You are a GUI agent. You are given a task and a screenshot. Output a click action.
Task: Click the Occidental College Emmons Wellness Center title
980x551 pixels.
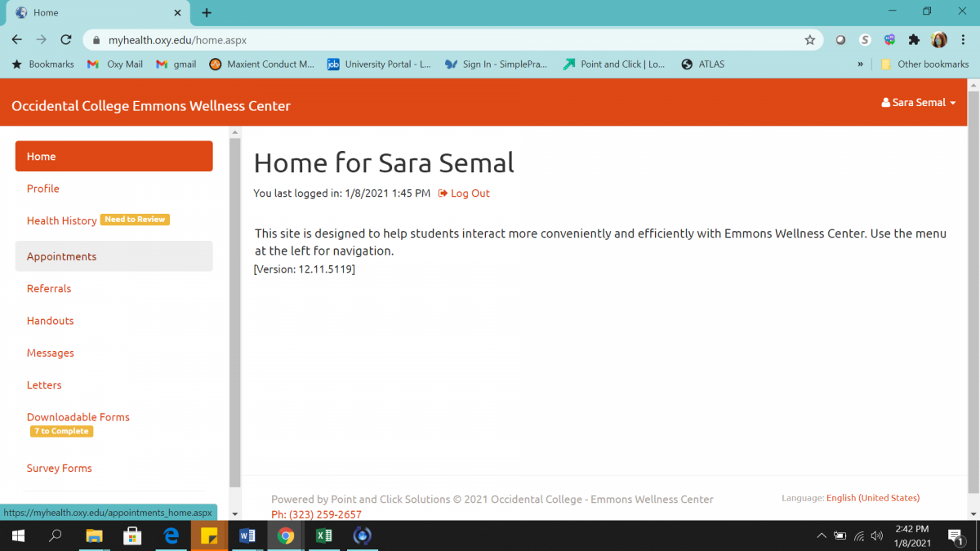[151, 106]
